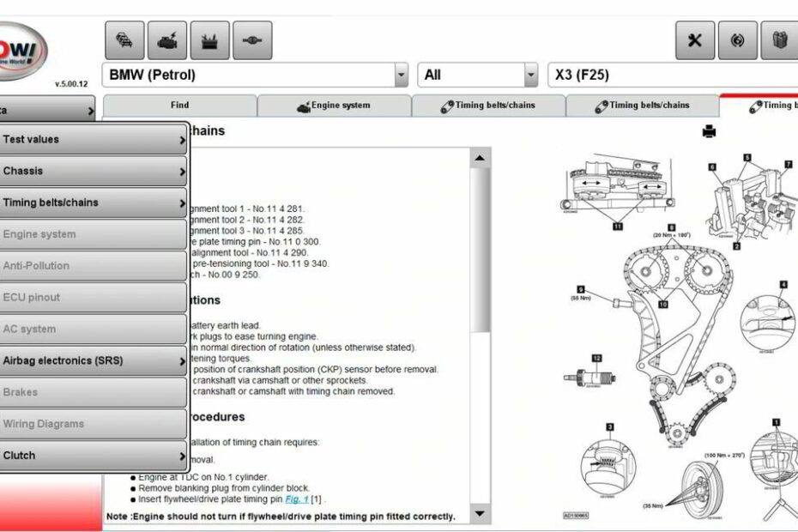
Task: Open the wrench and screwdriver tools icon
Action: click(695, 40)
